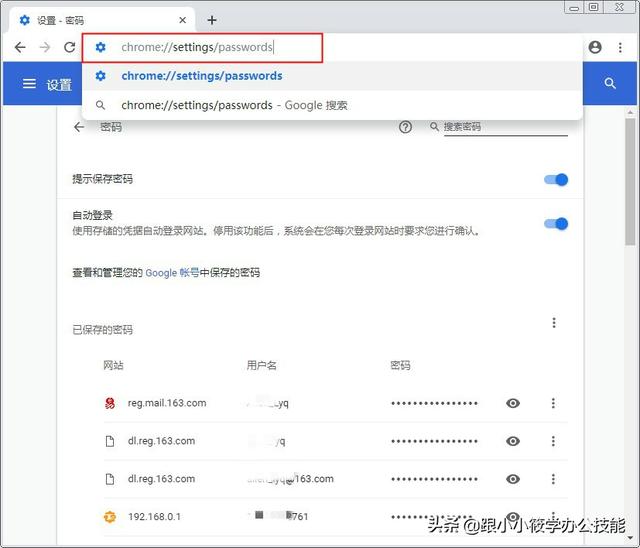Viewport: 640px width, 548px height.
Task: Disable the 自动登录 switch
Action: [556, 224]
